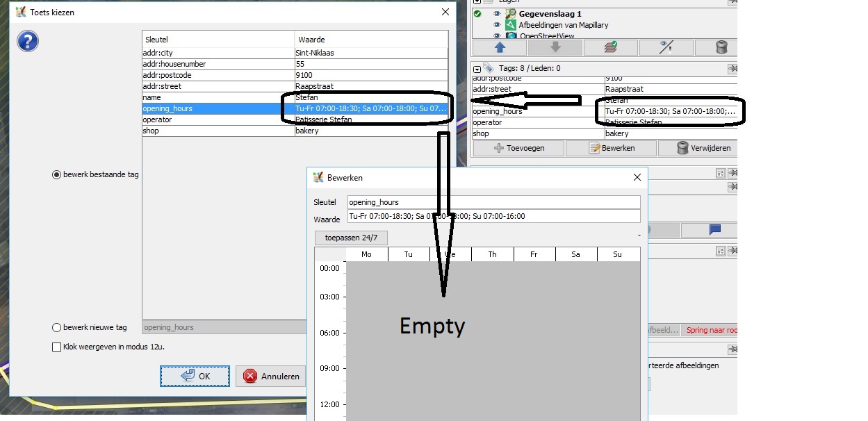The height and width of the screenshot is (421, 868).
Task: Select the addr:postcode row in Toets kiezen
Action: coord(295,75)
